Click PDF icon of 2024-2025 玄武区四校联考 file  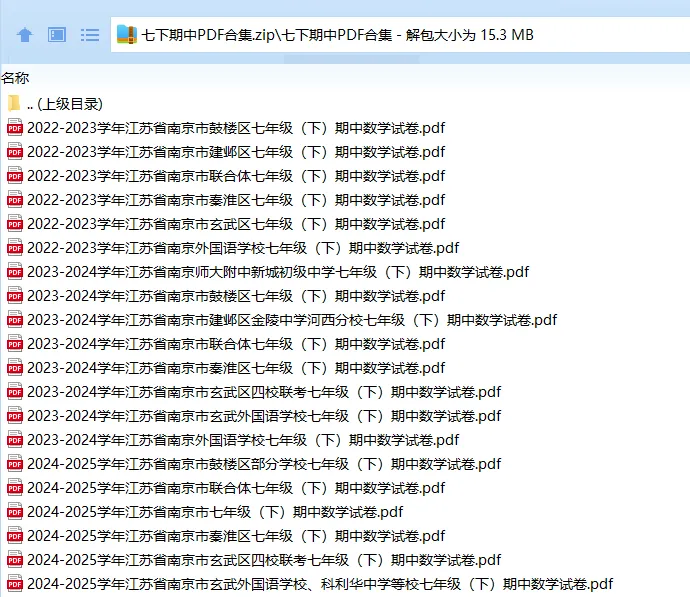[x=15, y=559]
